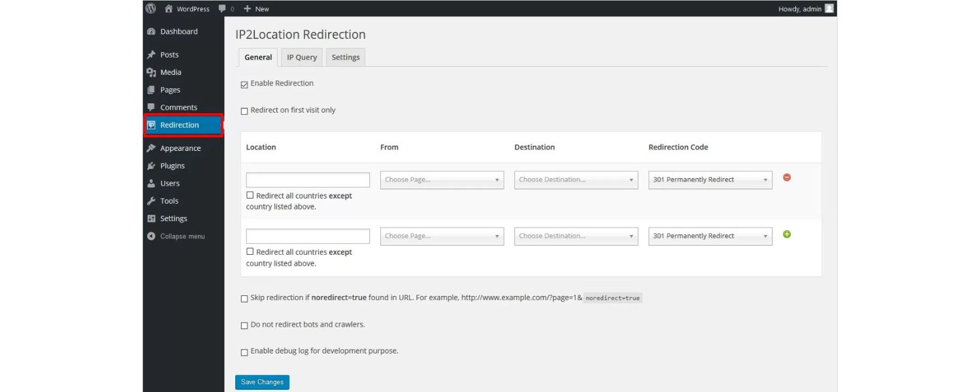
Task: Switch to the IP Query tab
Action: (x=301, y=57)
